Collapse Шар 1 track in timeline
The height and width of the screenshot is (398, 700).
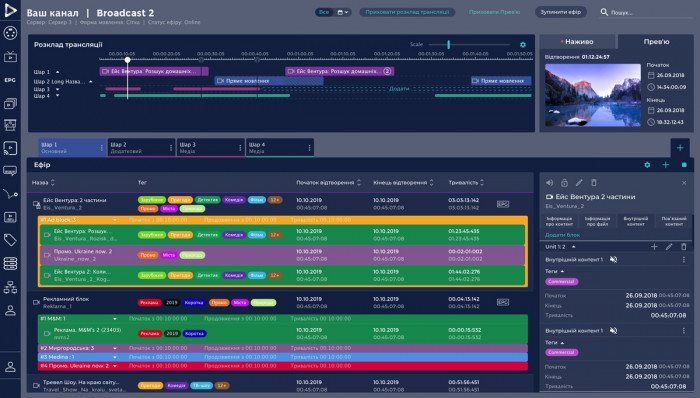(x=58, y=72)
